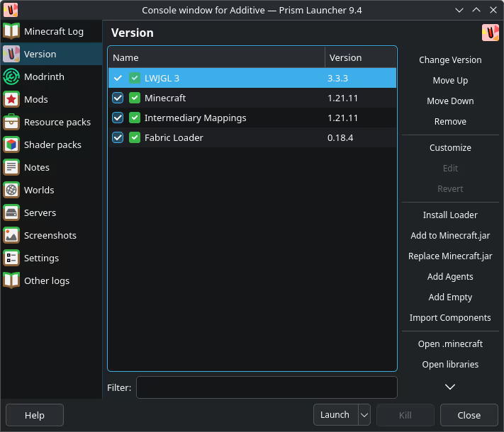Disable the Fabric Loader checkbox
Viewport: 504px width, 432px height.
coord(118,137)
